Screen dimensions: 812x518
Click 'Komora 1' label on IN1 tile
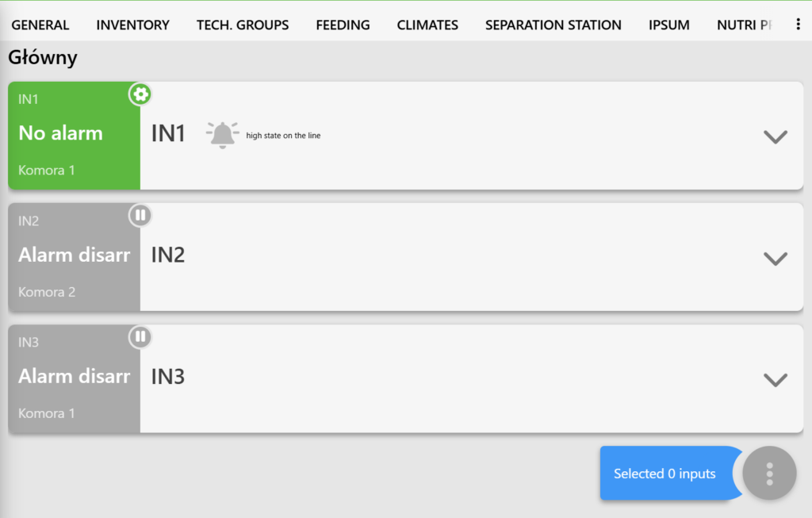47,170
